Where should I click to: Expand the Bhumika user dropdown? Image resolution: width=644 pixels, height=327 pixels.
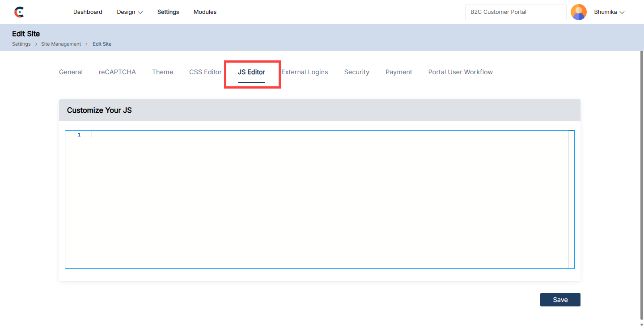609,12
